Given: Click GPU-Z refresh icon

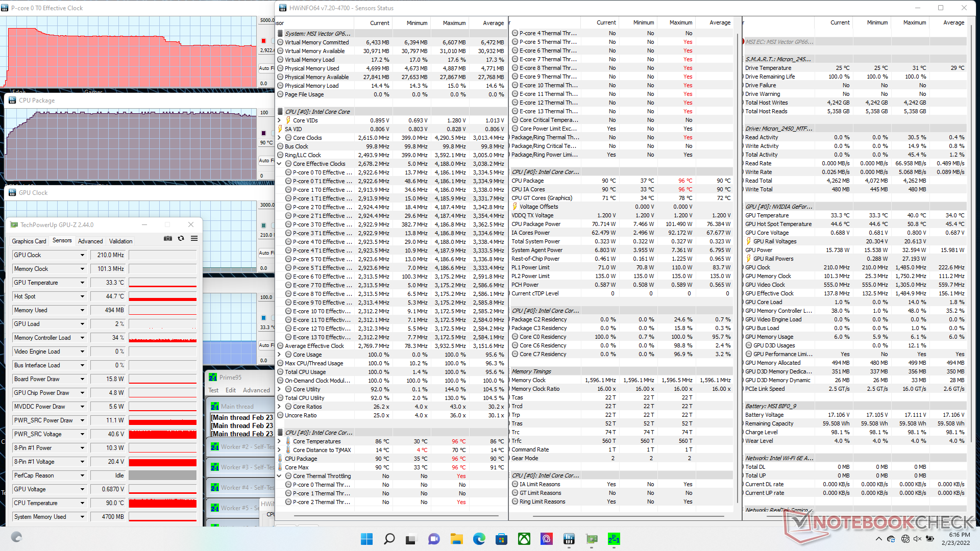Looking at the screenshot, I should [x=181, y=239].
